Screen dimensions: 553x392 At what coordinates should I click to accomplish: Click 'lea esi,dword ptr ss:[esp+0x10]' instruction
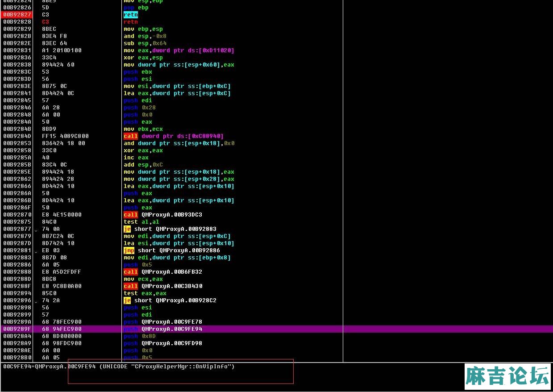coord(179,243)
